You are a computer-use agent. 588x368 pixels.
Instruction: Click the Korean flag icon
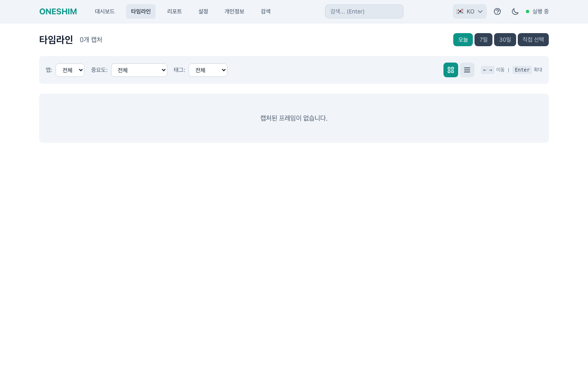point(460,11)
